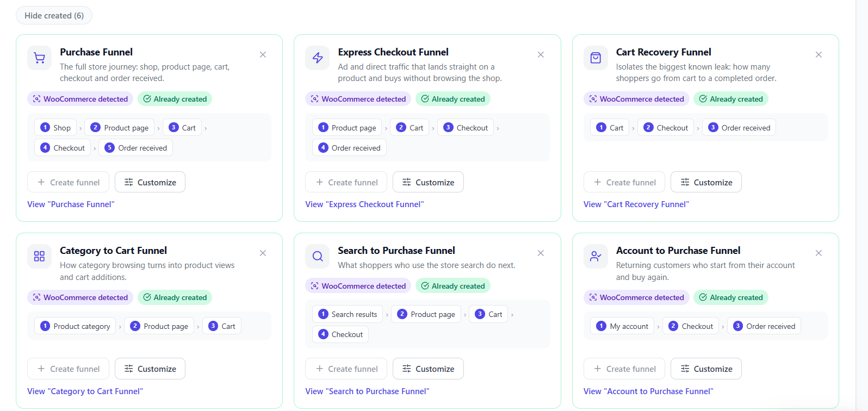The image size is (868, 411).
Task: Click the Category to Cart grid icon
Action: (x=39, y=257)
